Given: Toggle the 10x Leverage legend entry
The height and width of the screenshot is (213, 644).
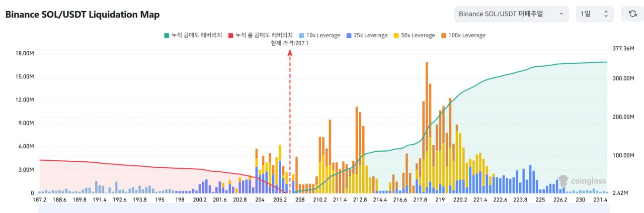Looking at the screenshot, I should (x=319, y=35).
